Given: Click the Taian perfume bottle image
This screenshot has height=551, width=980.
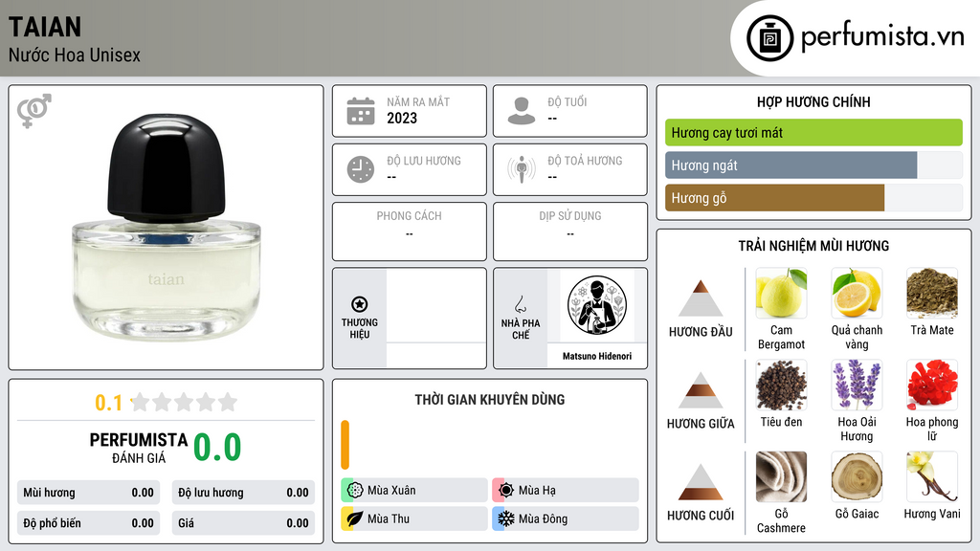Looking at the screenshot, I should pos(167,228).
